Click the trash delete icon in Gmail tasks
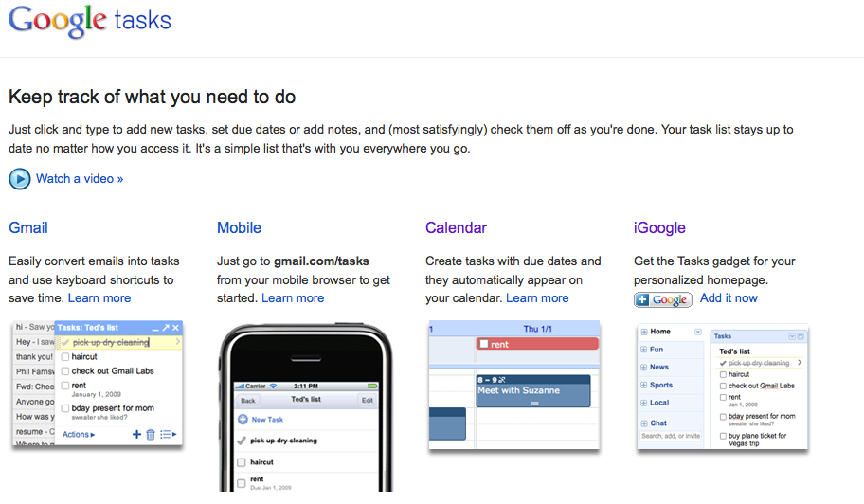 [151, 434]
